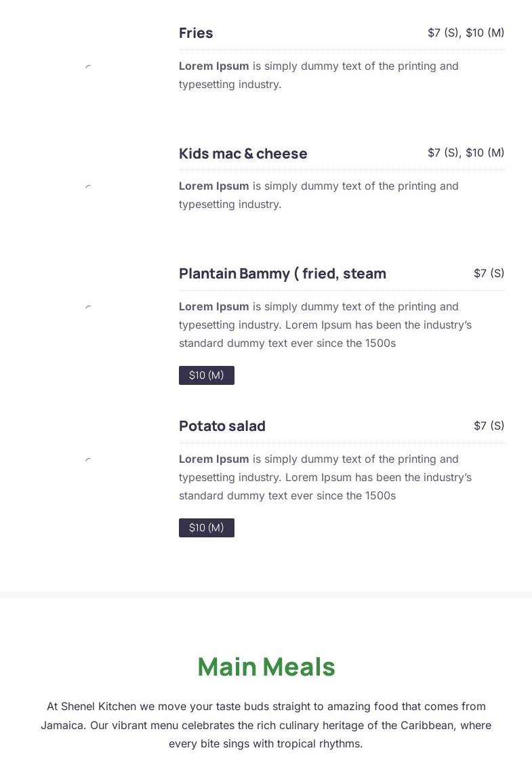Open the Fries menu item title

[x=196, y=33]
